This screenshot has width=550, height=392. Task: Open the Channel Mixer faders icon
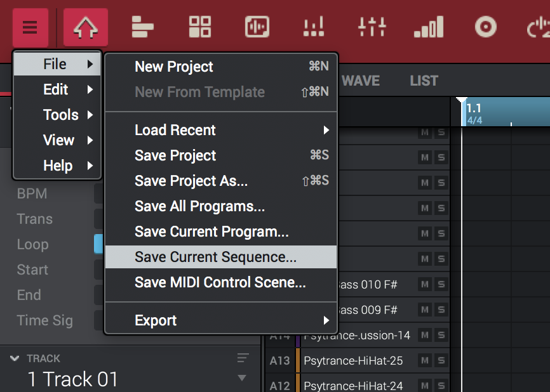point(372,27)
